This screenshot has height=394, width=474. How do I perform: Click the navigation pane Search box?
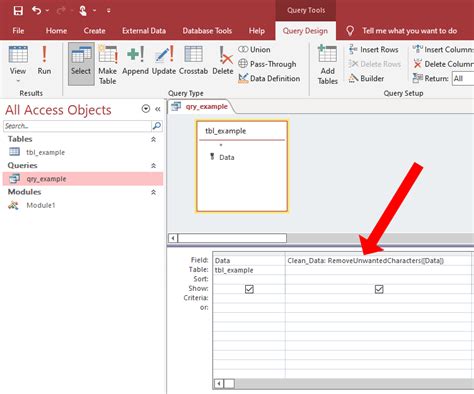(77, 126)
